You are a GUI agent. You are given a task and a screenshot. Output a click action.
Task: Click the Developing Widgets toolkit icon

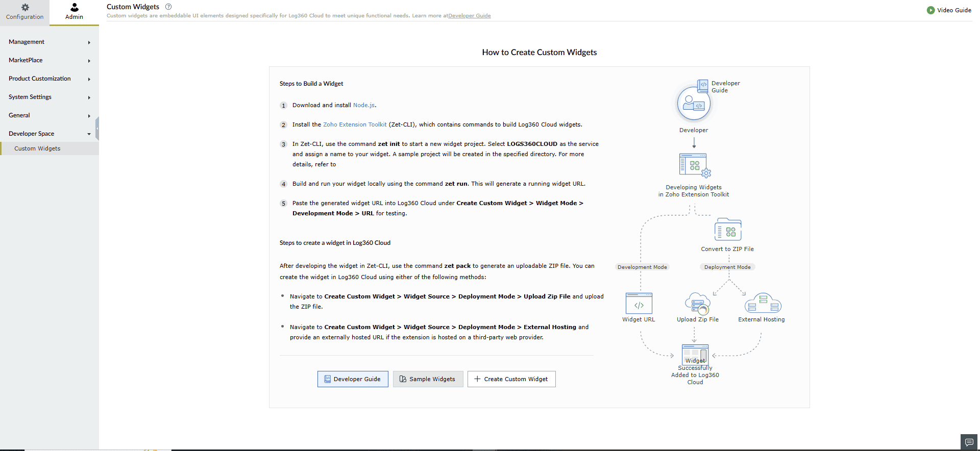tap(695, 165)
